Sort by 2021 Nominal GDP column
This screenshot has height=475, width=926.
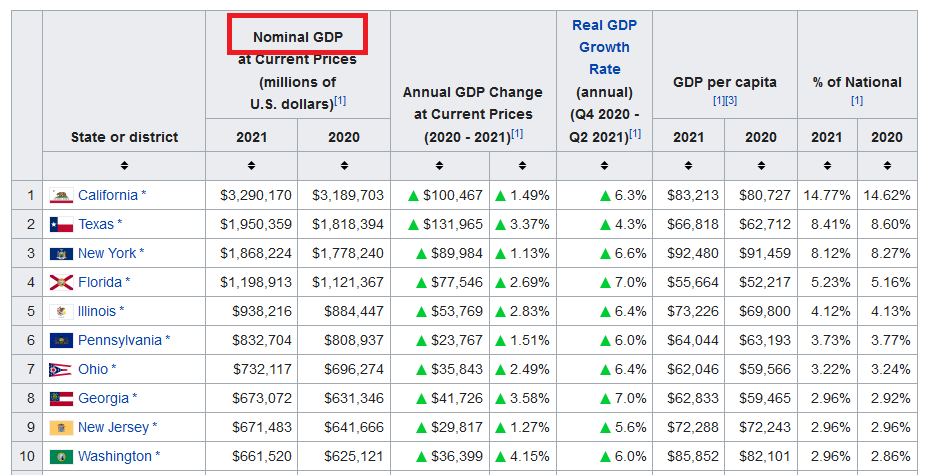click(251, 165)
